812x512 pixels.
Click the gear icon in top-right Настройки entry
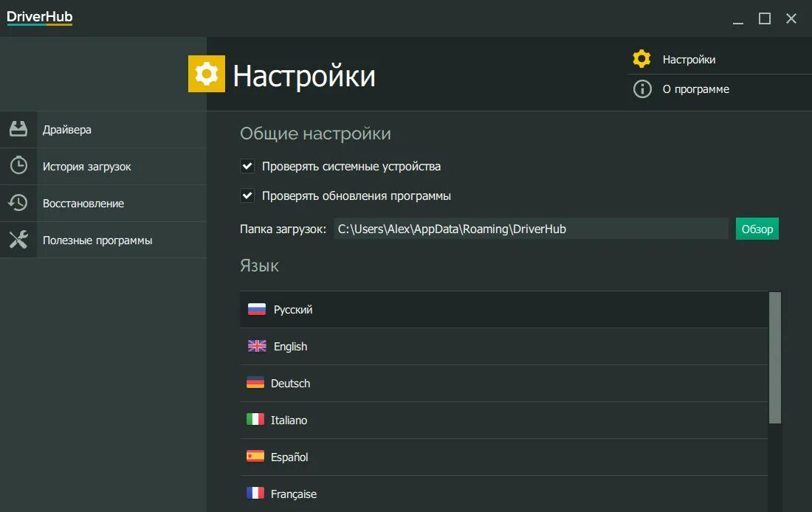pyautogui.click(x=641, y=58)
